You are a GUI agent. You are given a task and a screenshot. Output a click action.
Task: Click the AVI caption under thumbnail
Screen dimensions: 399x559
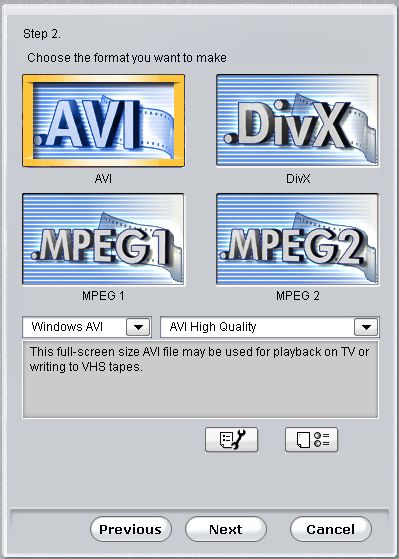pos(103,178)
